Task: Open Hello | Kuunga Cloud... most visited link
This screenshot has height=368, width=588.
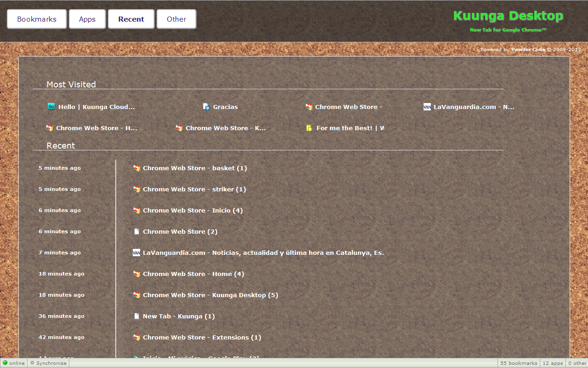Action: tap(96, 107)
